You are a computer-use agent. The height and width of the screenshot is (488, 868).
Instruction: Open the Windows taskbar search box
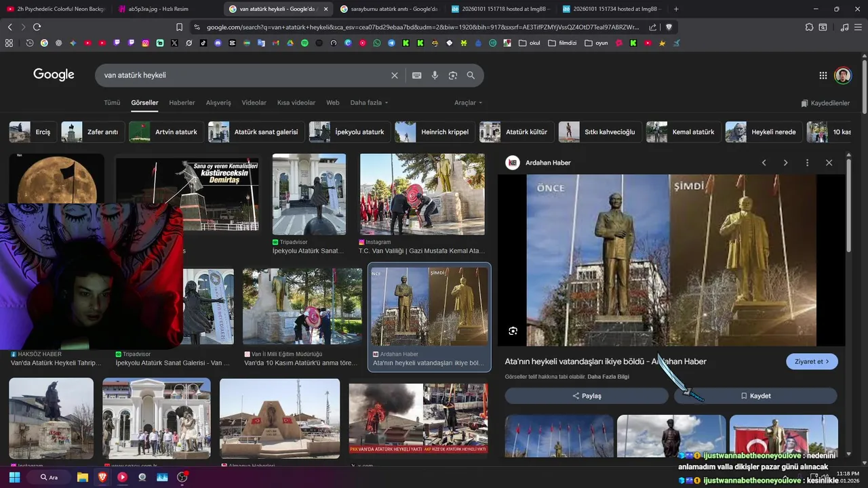pos(49,477)
